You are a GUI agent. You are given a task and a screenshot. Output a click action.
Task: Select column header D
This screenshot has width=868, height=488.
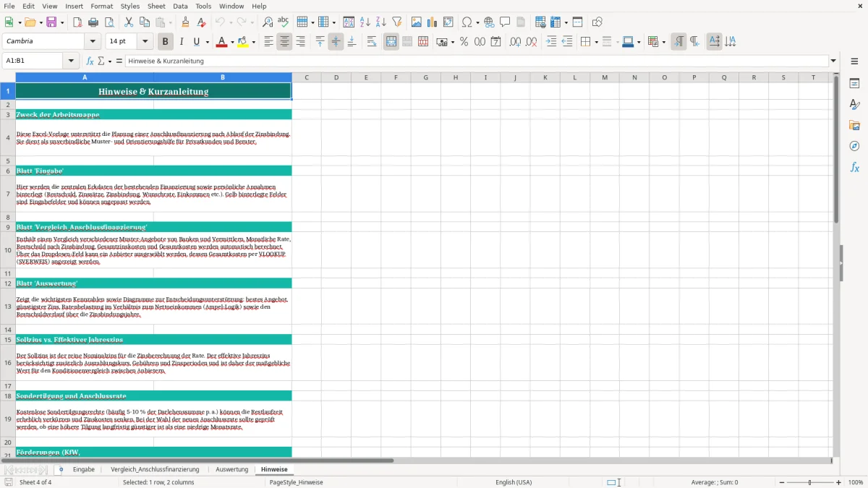[336, 77]
